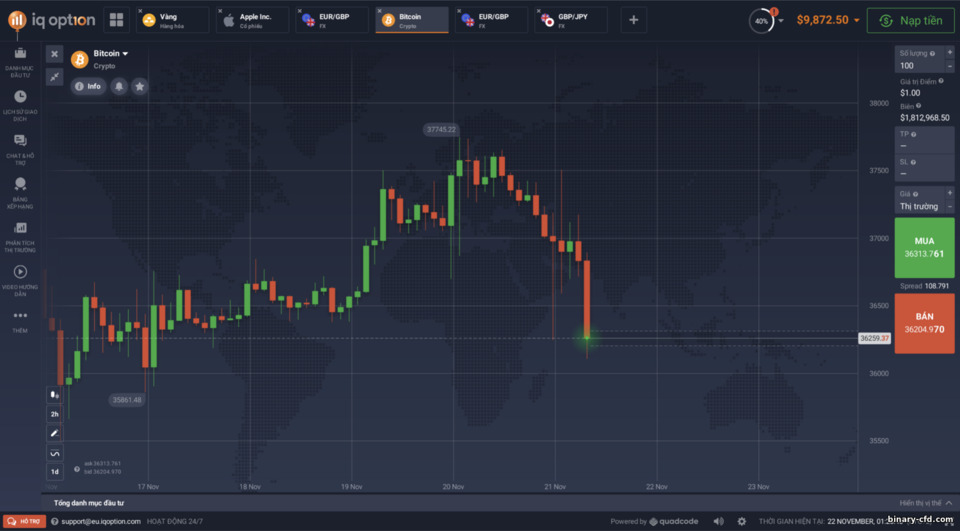Click help icon next to Biên
960x531 pixels.
click(x=918, y=106)
